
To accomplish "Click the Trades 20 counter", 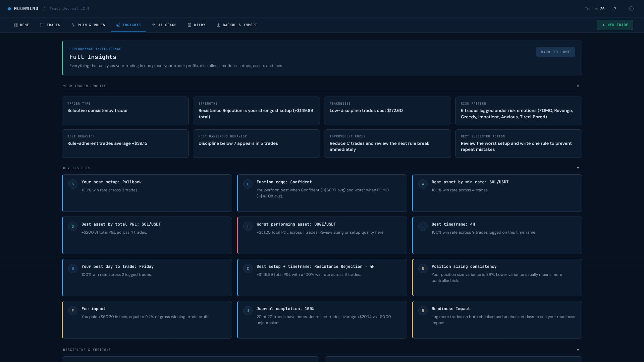I will click(595, 9).
